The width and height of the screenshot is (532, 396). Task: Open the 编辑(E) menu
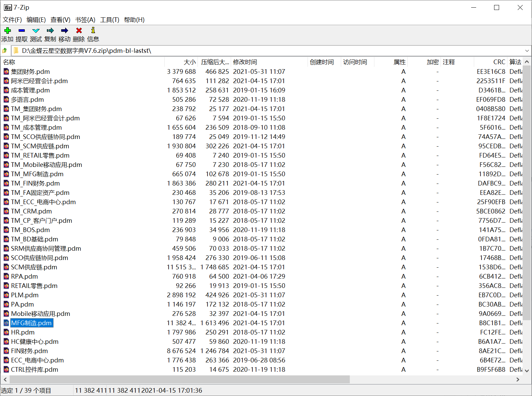tap(36, 20)
